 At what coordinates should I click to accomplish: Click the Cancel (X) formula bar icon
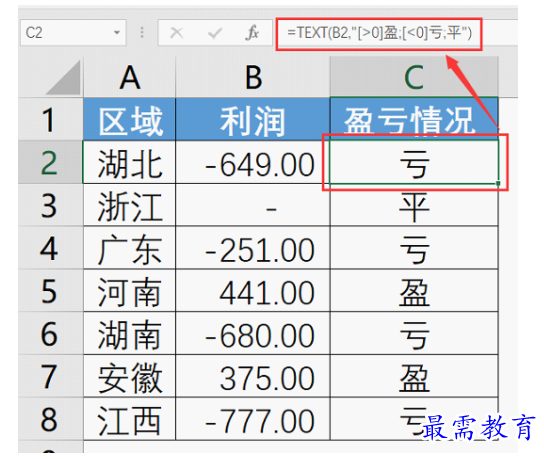[176, 33]
